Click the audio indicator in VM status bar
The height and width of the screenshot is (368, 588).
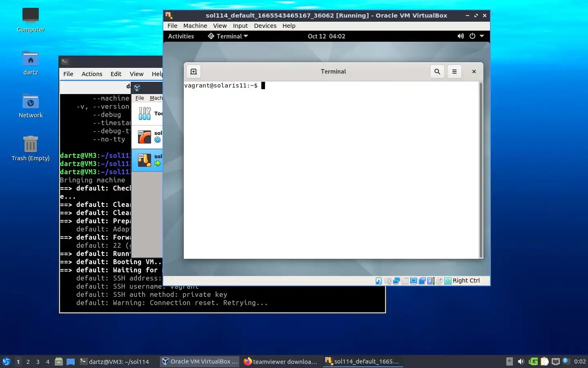[388, 281]
